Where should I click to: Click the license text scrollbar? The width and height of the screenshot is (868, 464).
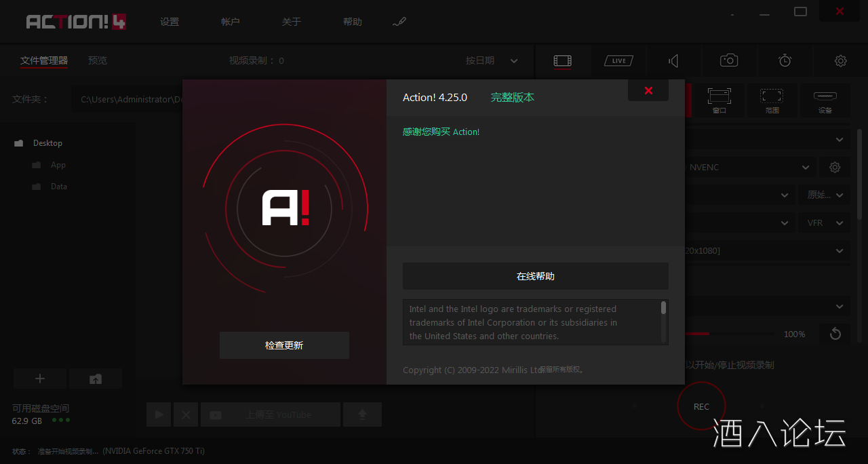click(663, 308)
